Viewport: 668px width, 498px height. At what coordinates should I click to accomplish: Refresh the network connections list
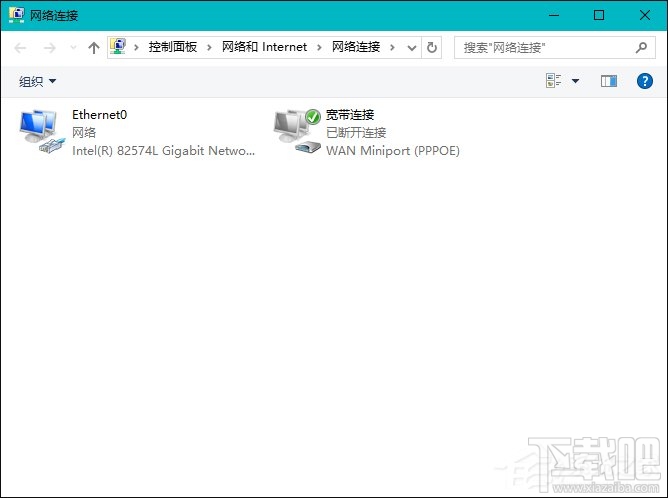(x=431, y=47)
